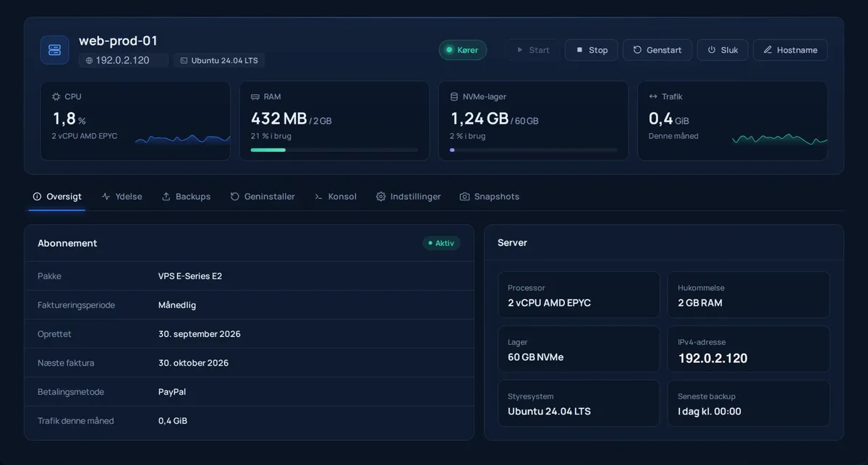Click the 0,4 GiB value in Trafik card
The height and width of the screenshot is (465, 868).
click(668, 119)
